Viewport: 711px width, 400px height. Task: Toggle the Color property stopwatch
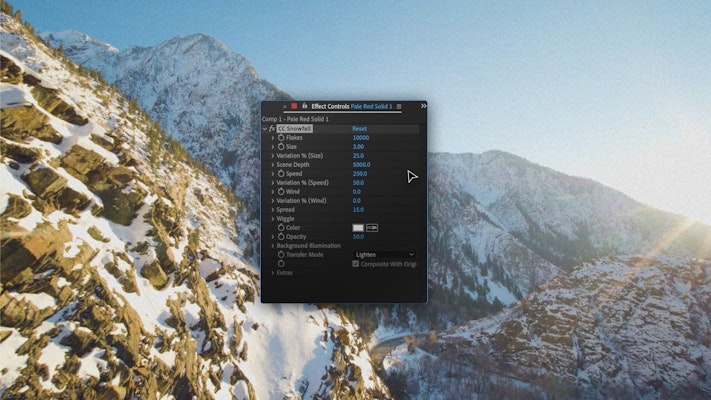tap(281, 228)
